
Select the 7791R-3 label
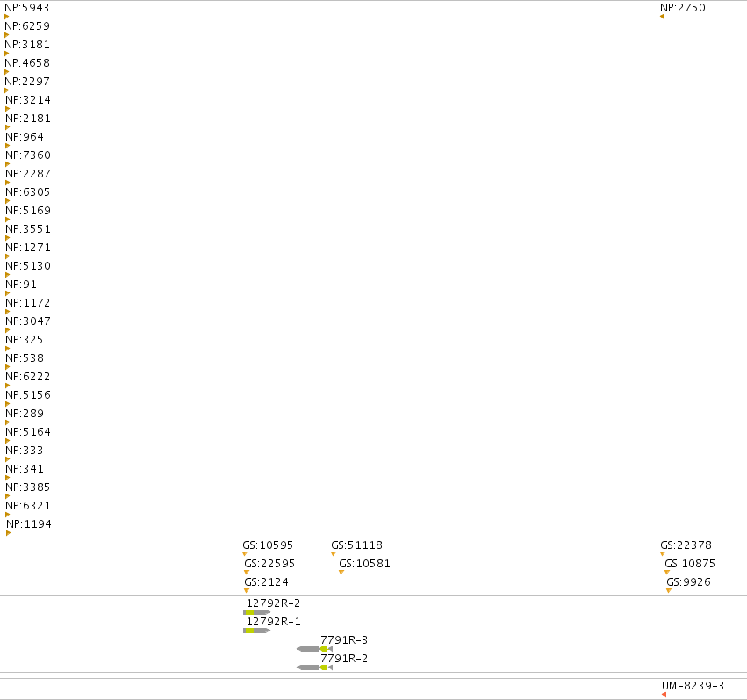click(344, 640)
